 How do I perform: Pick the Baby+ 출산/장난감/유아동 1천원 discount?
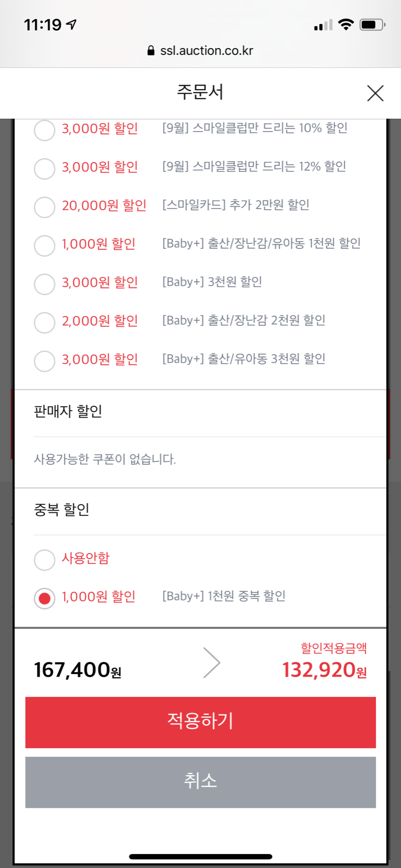click(x=45, y=245)
